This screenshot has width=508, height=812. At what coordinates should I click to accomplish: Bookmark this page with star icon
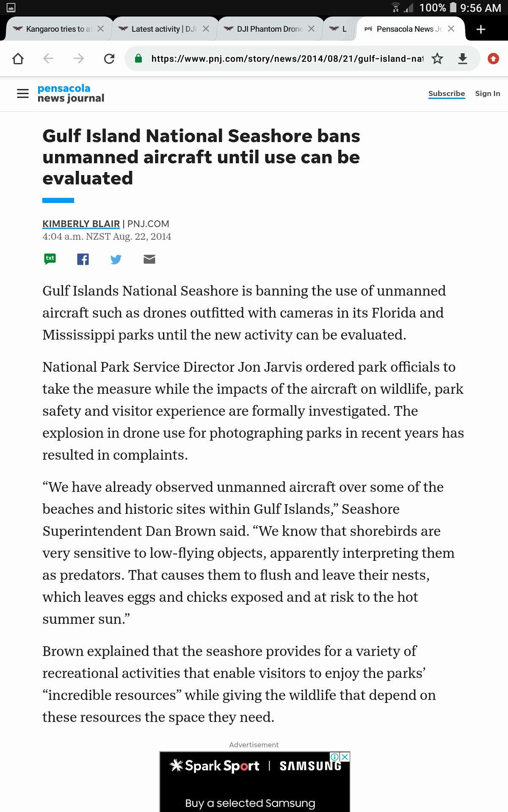[x=437, y=58]
